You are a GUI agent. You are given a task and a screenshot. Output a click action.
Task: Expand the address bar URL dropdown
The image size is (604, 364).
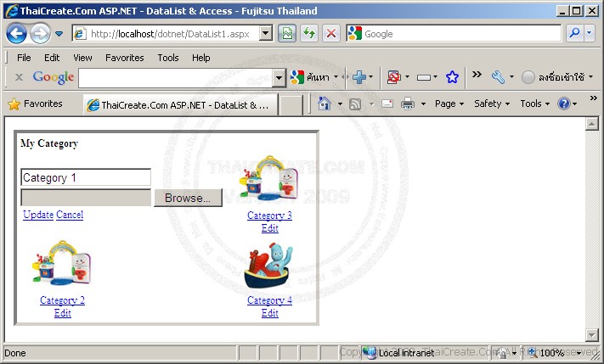266,33
